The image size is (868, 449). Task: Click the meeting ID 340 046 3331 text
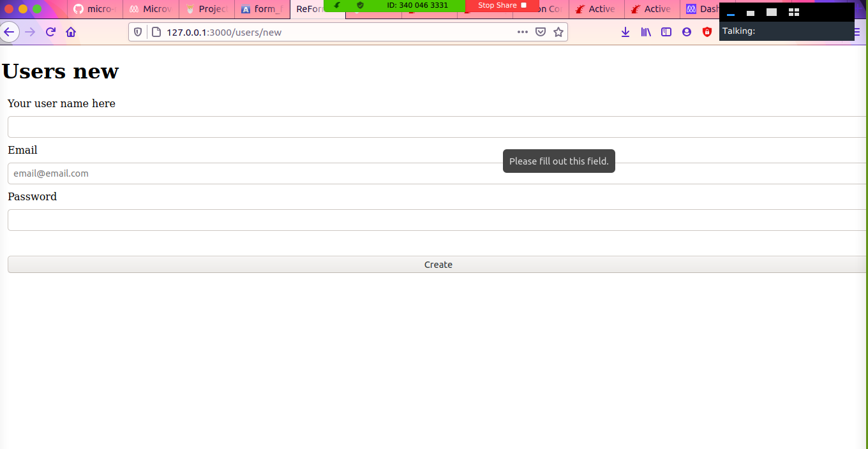pos(417,5)
